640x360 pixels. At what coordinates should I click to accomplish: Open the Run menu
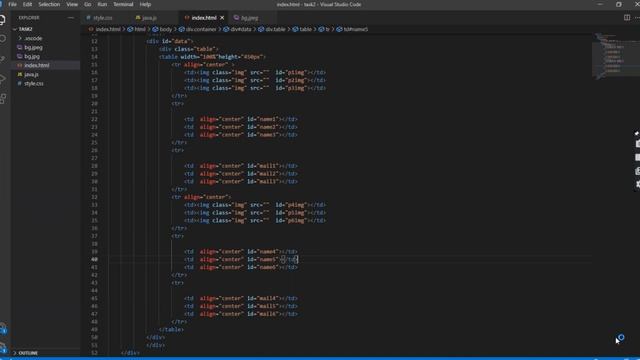coord(102,4)
